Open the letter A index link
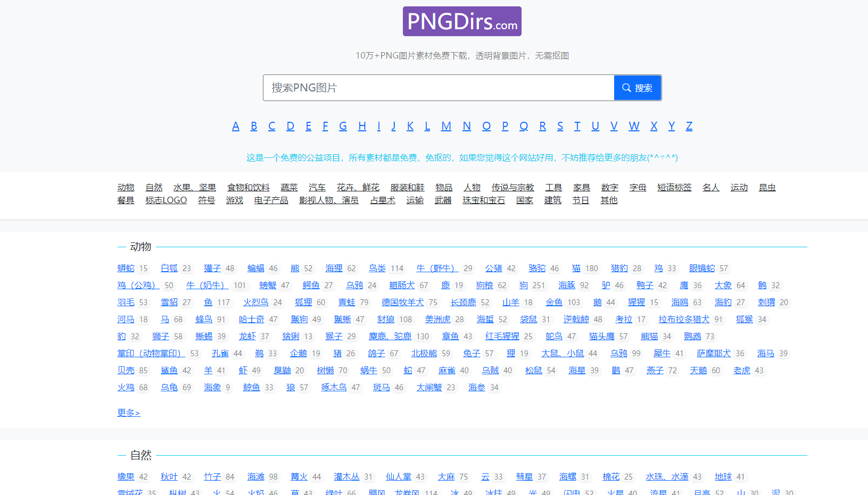Viewport: 868px width, 495px height. [x=236, y=126]
